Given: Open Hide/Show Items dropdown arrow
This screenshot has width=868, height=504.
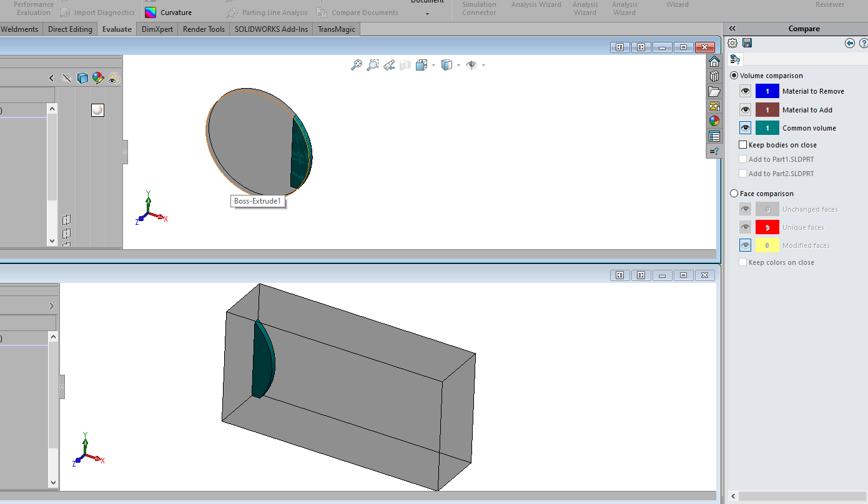Looking at the screenshot, I should click(x=483, y=65).
